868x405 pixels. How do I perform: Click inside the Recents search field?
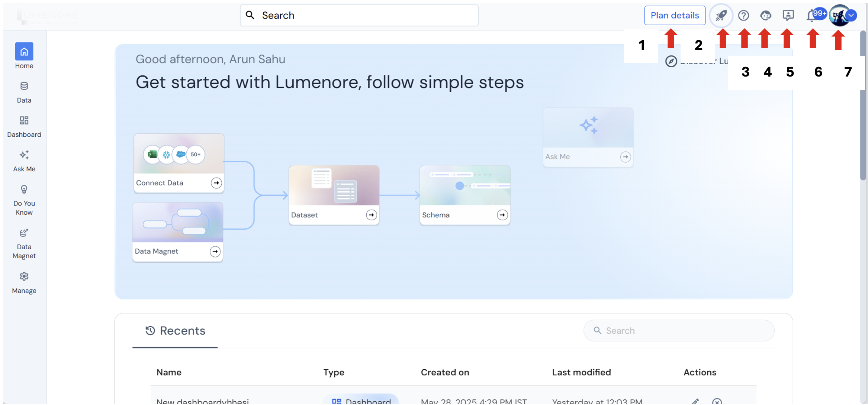click(678, 330)
